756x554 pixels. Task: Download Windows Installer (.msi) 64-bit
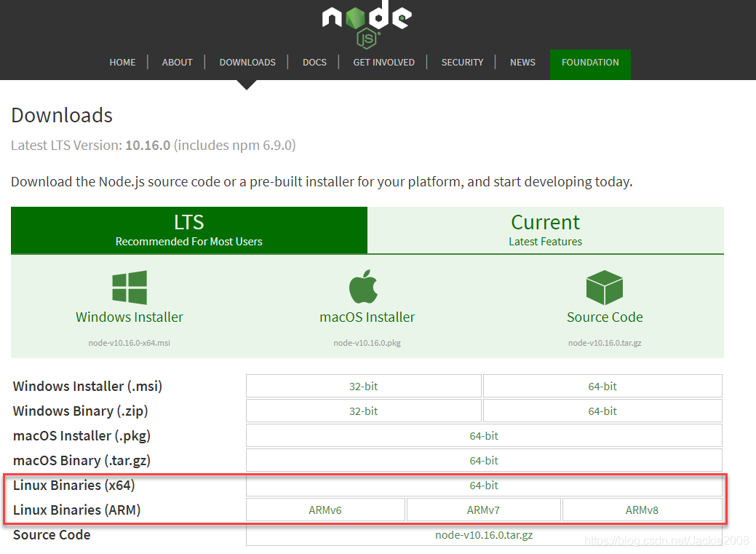click(x=602, y=386)
